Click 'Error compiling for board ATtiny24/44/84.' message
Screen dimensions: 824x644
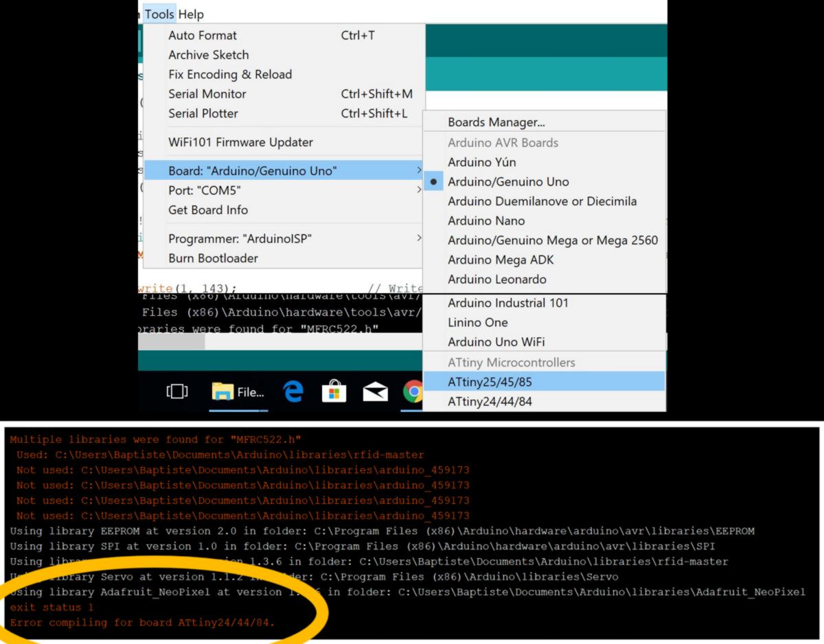pos(142,623)
